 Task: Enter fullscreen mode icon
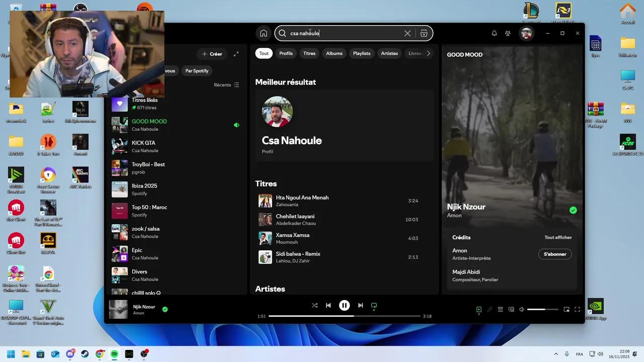pos(577,309)
